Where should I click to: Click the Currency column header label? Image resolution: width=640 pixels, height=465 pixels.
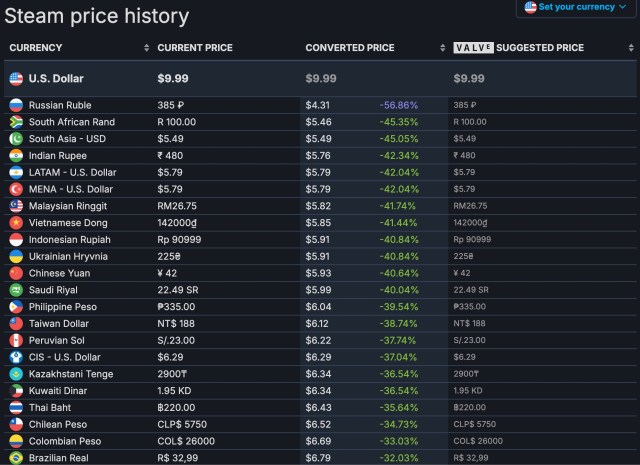pos(36,48)
